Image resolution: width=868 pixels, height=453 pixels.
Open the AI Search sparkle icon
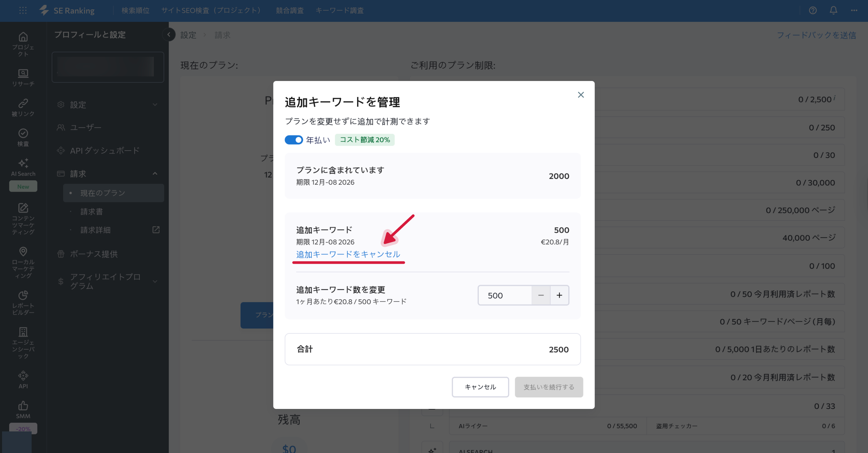coord(23,164)
